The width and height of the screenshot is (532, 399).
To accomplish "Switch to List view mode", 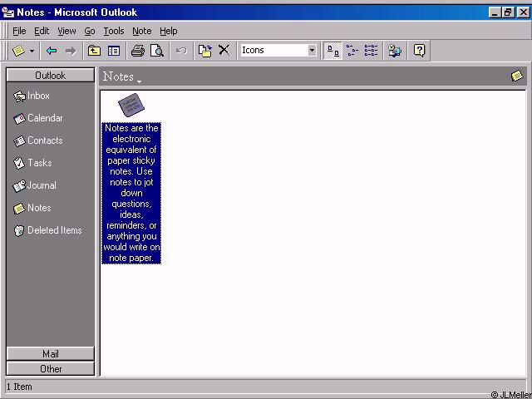I will point(371,51).
